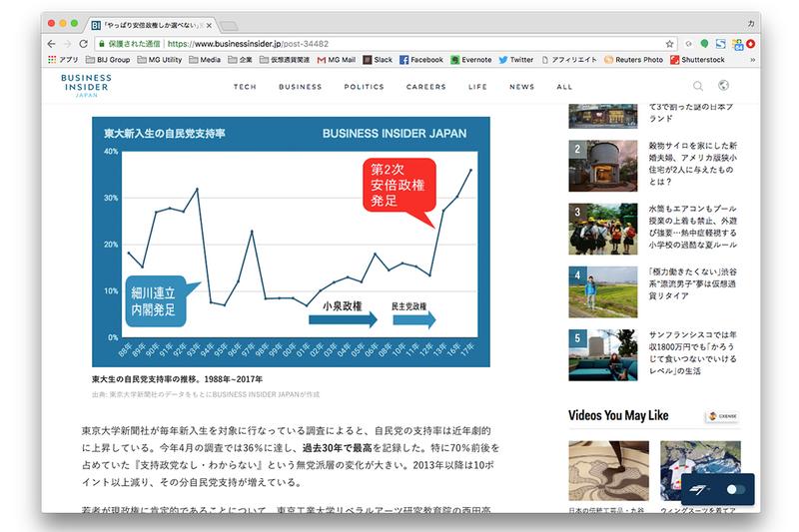
Task: Open ranked article 3 about school summer rules
Action: click(x=692, y=227)
